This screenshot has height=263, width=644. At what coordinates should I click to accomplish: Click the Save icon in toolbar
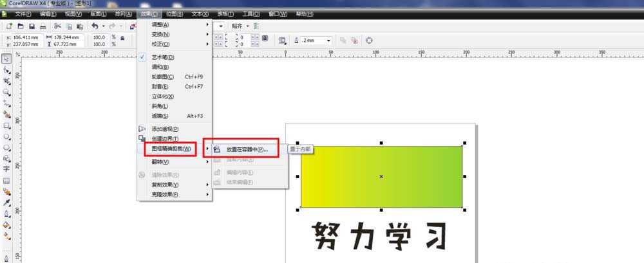point(32,26)
